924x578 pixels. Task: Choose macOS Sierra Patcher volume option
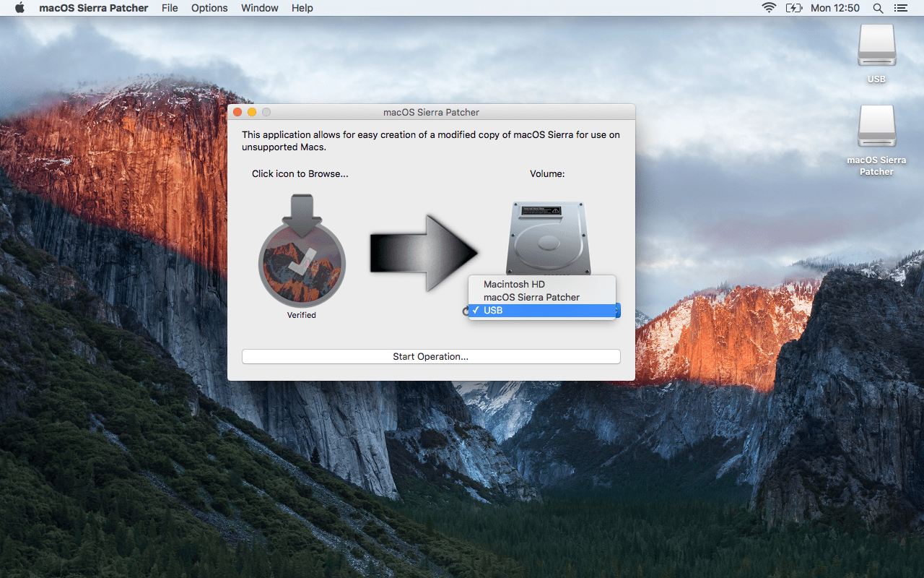[x=542, y=297]
